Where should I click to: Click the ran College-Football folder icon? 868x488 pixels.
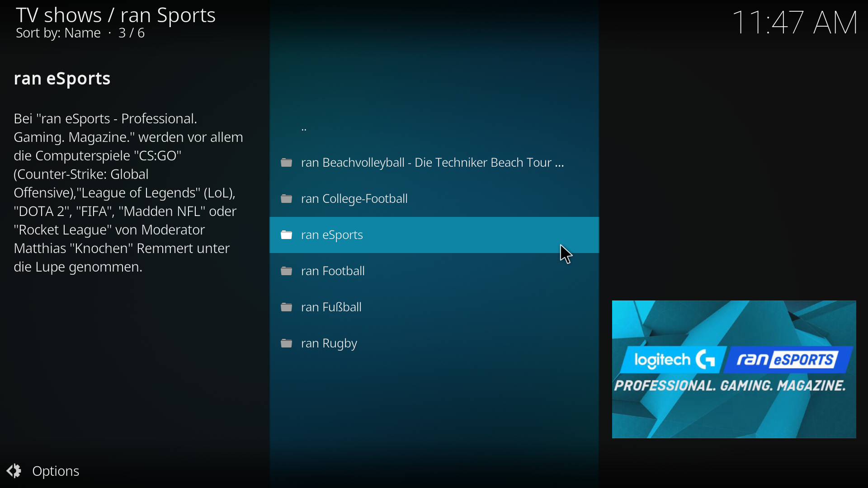287,199
